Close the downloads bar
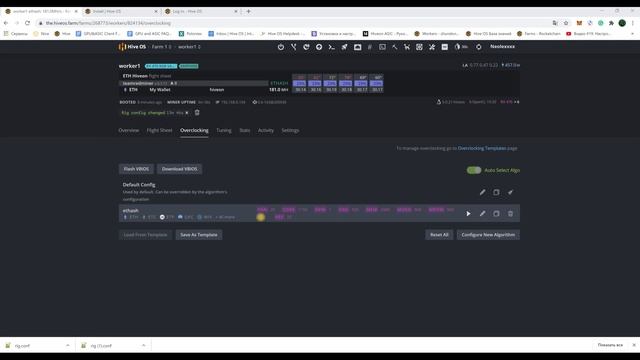This screenshot has height=360, width=640. (x=634, y=345)
